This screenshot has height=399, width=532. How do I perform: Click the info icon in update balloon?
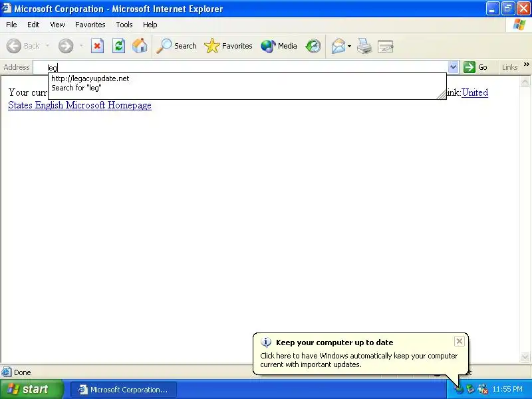[x=265, y=342]
